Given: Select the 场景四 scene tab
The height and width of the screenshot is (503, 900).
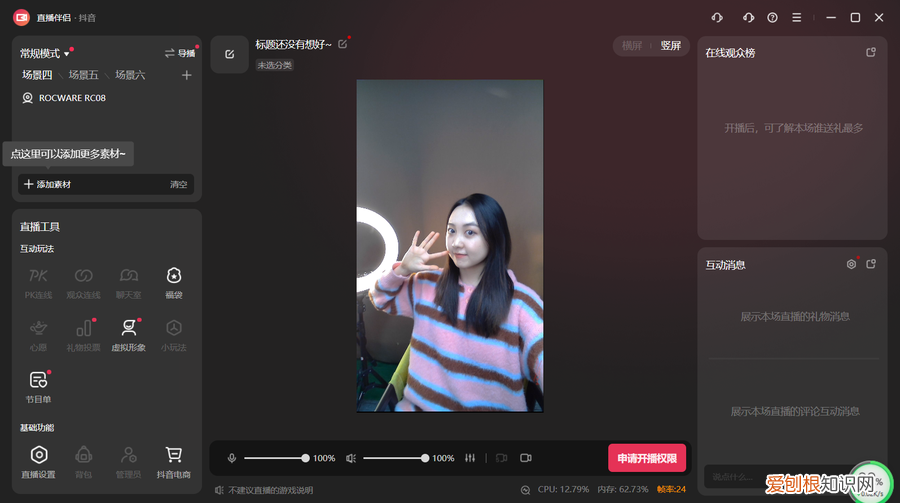Looking at the screenshot, I should coord(37,75).
